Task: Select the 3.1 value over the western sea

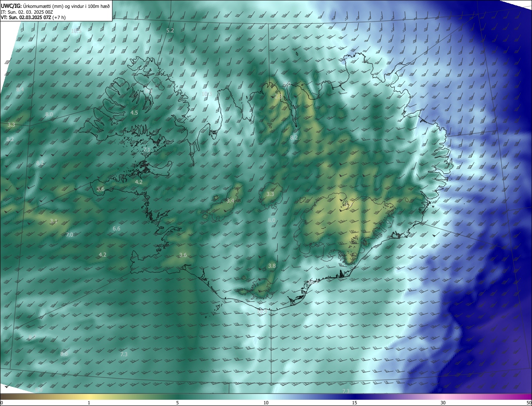Action: coord(54,221)
